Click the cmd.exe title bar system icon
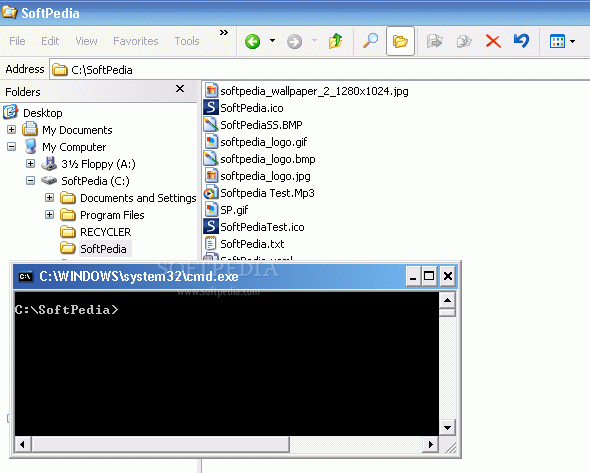The image size is (590, 473). coord(26,277)
